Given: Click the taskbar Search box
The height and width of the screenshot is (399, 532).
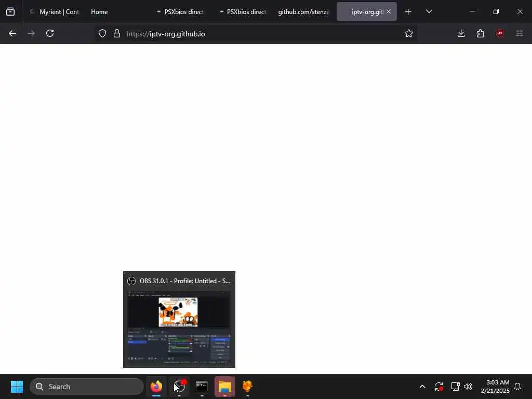Looking at the screenshot, I should [x=87, y=387].
